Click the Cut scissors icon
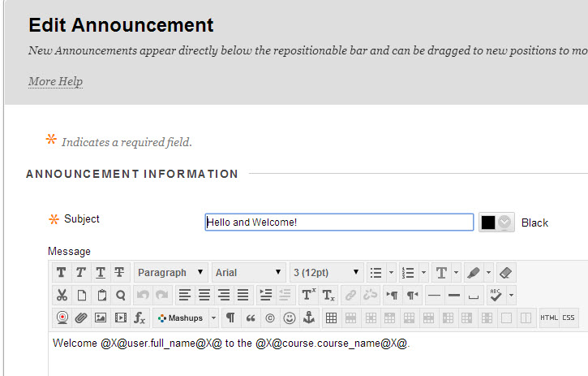Viewport: 588px width, 376px height. (62, 296)
